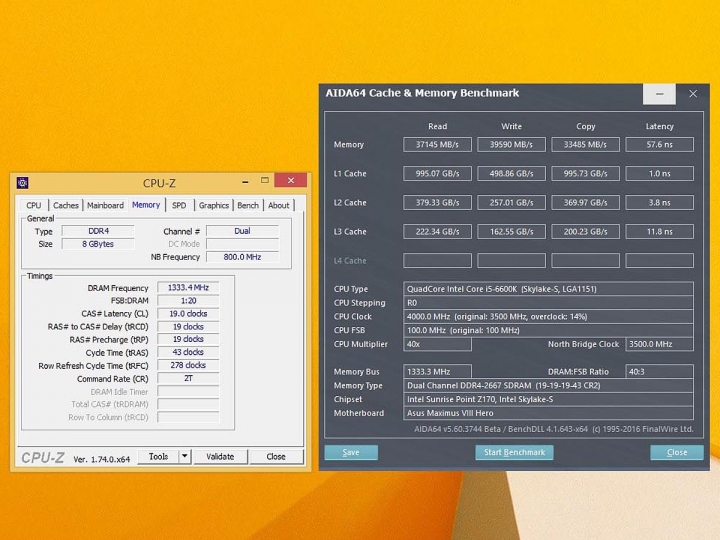Minimize the AIDA64 benchmark window
Viewport: 720px width, 540px height.
click(x=659, y=94)
